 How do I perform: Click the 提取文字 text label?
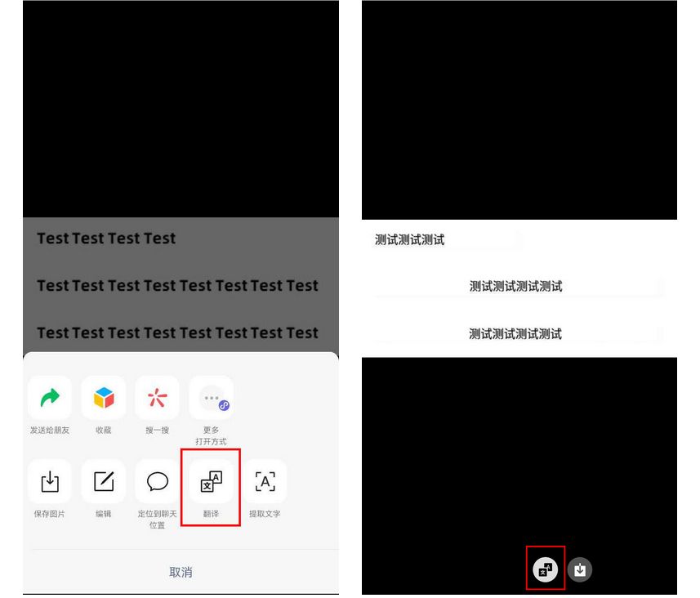click(265, 514)
